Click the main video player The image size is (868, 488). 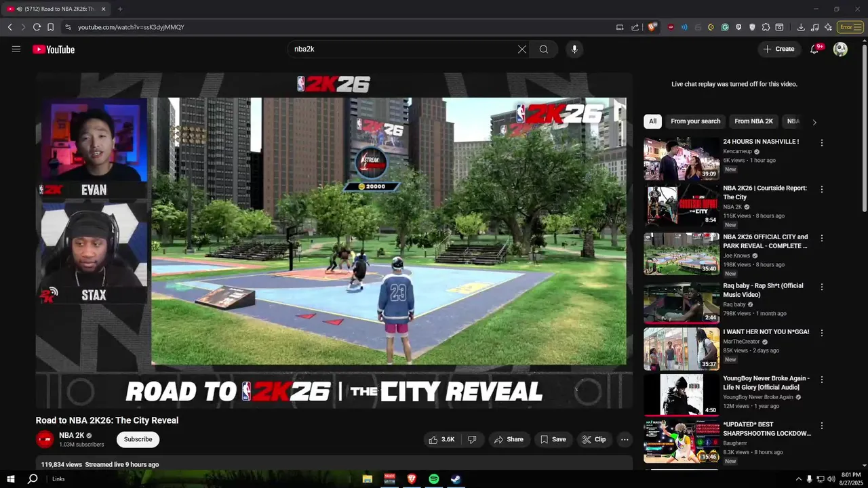(334, 241)
